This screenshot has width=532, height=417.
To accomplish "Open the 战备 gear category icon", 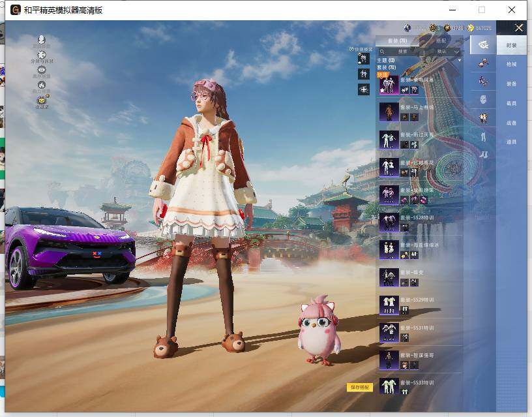I will (484, 117).
